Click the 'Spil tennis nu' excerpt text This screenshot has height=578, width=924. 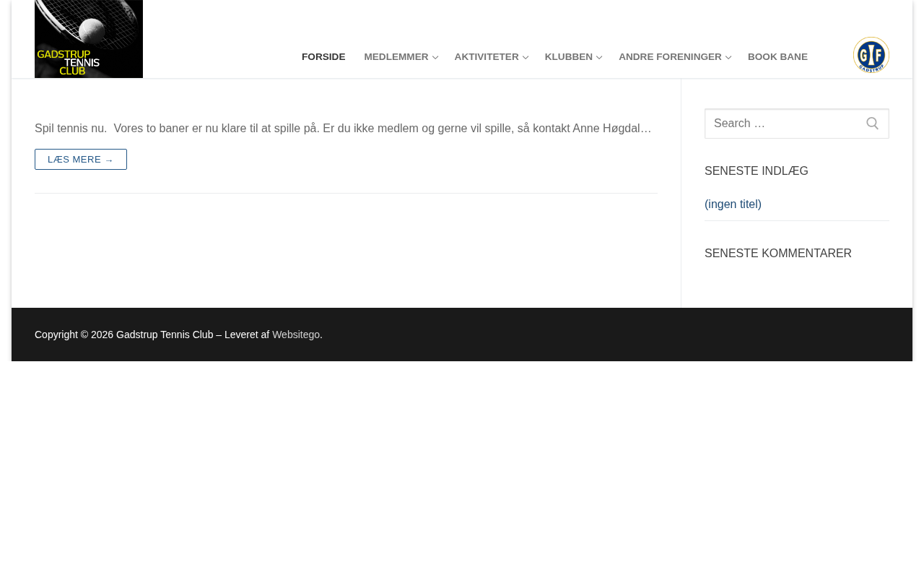coord(344,129)
